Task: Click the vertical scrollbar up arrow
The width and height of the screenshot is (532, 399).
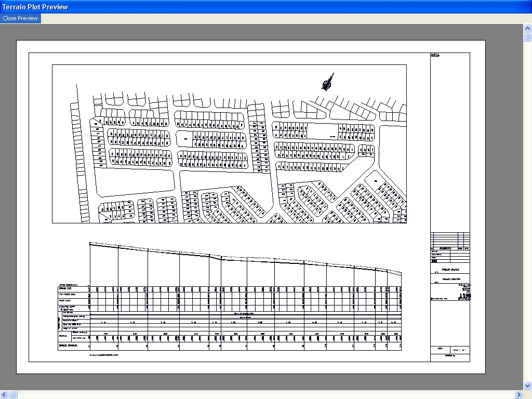Action: (x=528, y=29)
